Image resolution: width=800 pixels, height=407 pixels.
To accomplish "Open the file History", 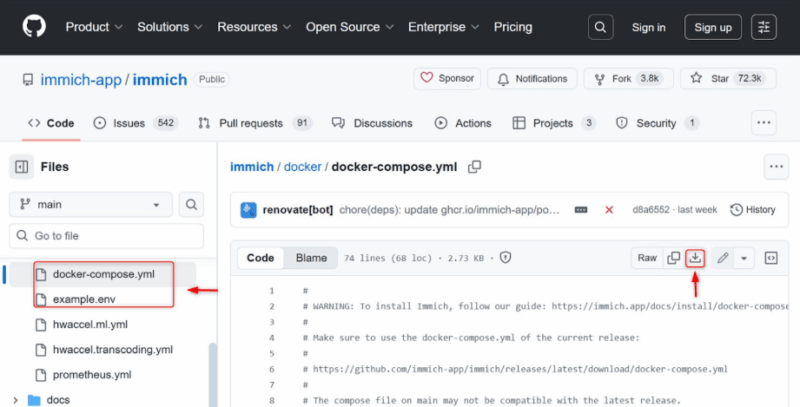I will tap(753, 210).
